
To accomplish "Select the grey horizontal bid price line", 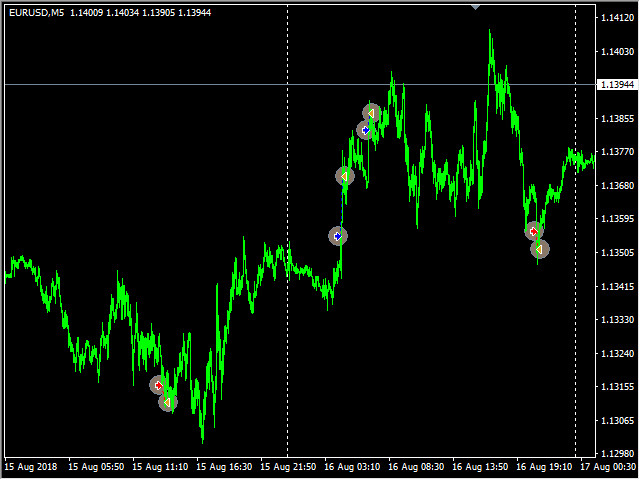I will [x=300, y=84].
